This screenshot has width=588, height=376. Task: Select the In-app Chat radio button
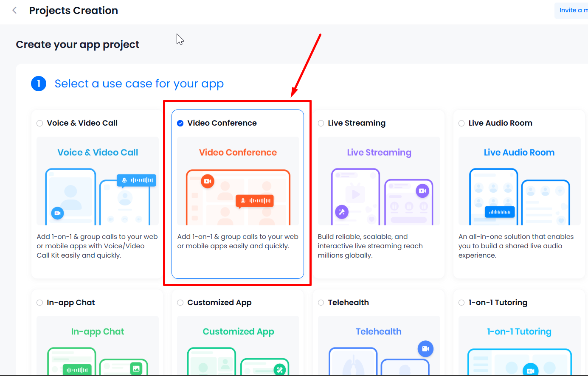(40, 303)
